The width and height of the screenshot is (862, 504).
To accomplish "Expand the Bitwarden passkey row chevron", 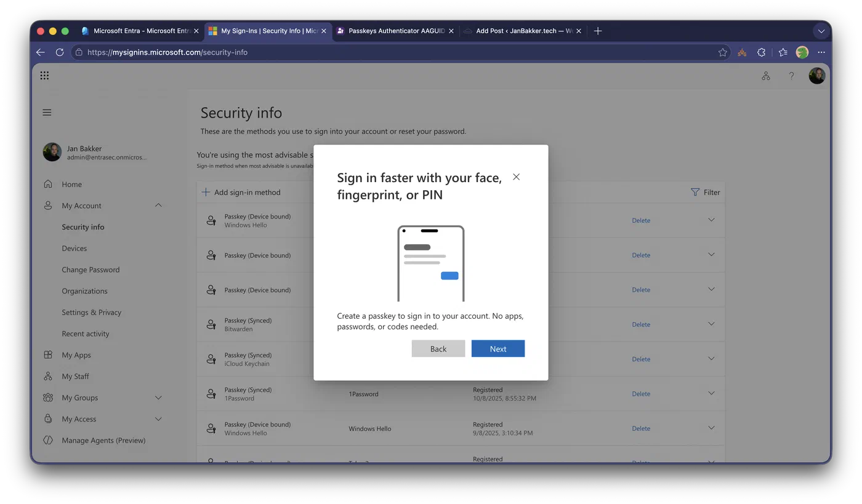I will pyautogui.click(x=711, y=324).
